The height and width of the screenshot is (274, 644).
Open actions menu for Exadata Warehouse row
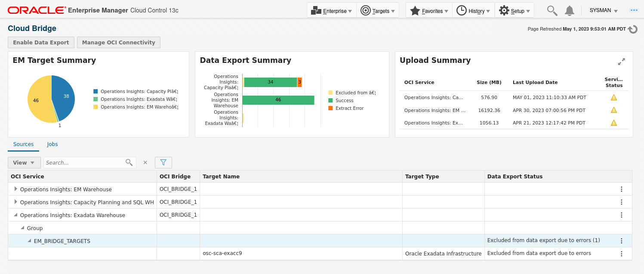pos(621,215)
